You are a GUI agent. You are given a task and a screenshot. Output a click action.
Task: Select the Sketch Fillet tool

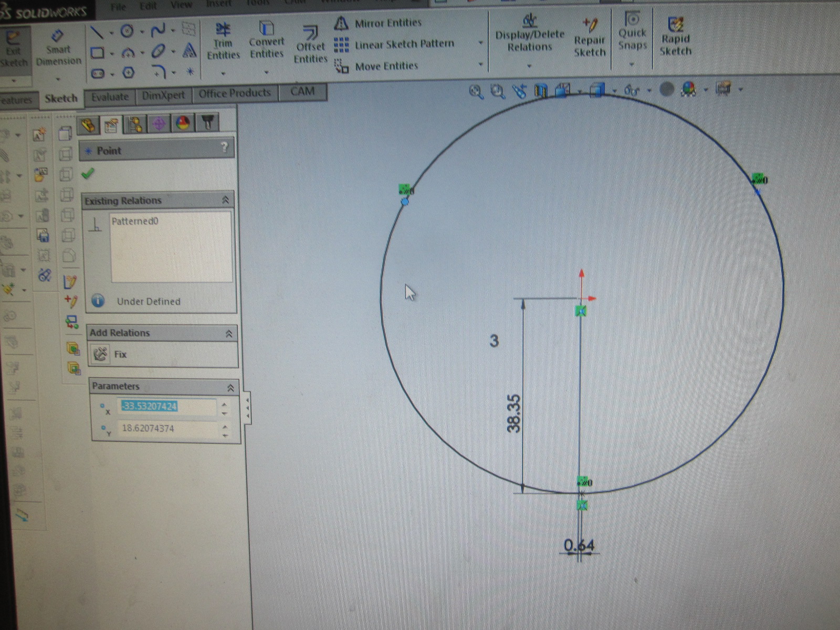pos(159,71)
